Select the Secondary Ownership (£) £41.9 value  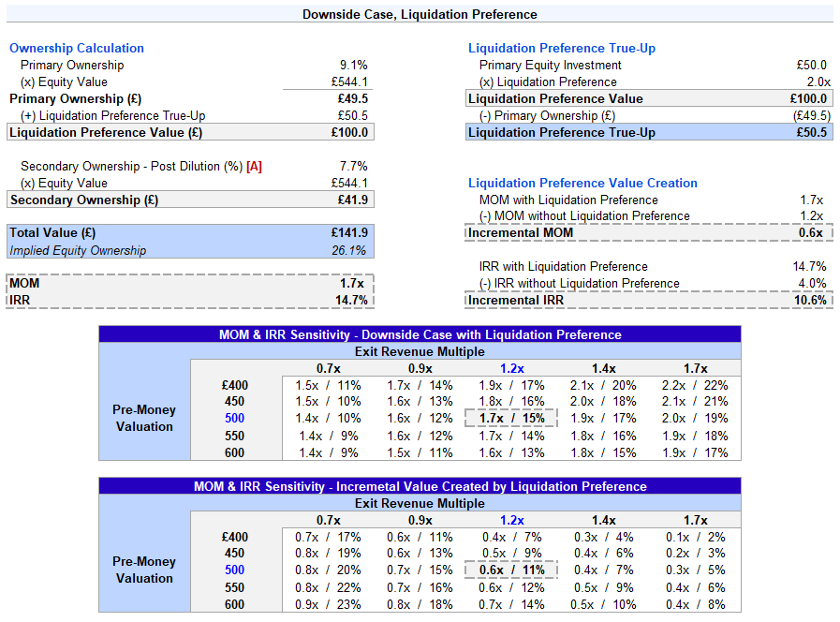tap(349, 200)
